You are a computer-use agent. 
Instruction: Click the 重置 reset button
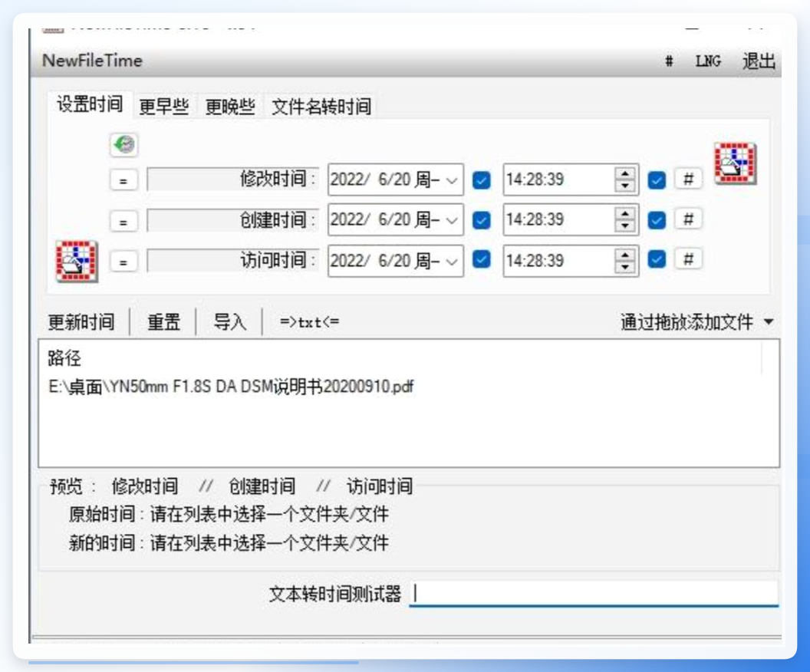click(163, 322)
